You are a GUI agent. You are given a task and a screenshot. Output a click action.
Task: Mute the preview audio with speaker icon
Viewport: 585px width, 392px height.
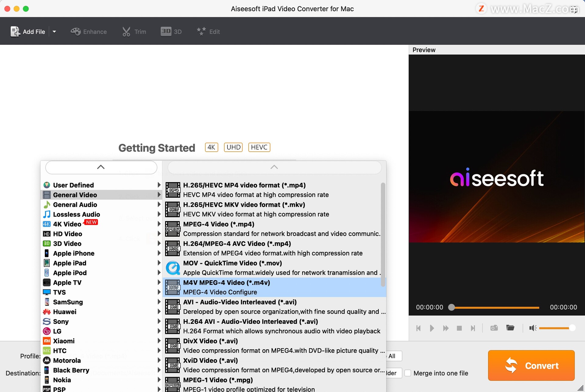tap(533, 328)
